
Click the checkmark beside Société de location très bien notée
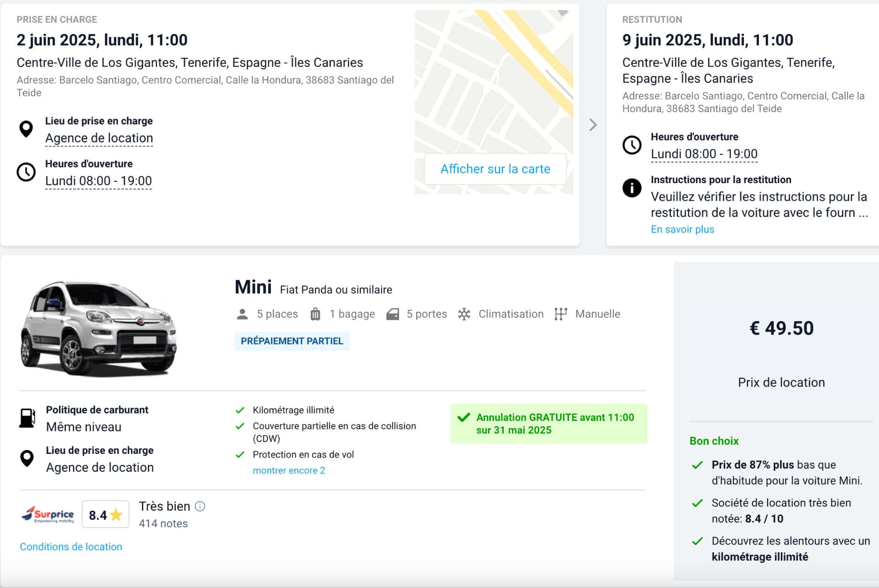coord(697,503)
